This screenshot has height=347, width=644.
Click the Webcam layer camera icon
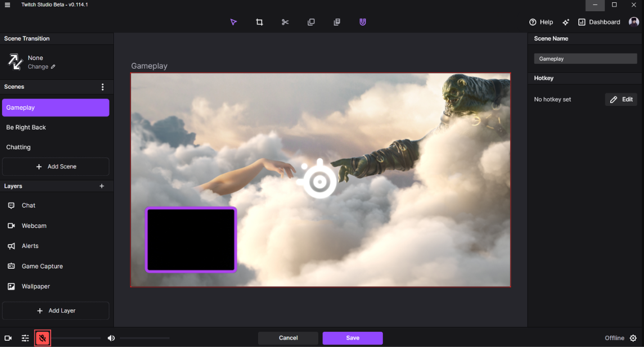11,226
